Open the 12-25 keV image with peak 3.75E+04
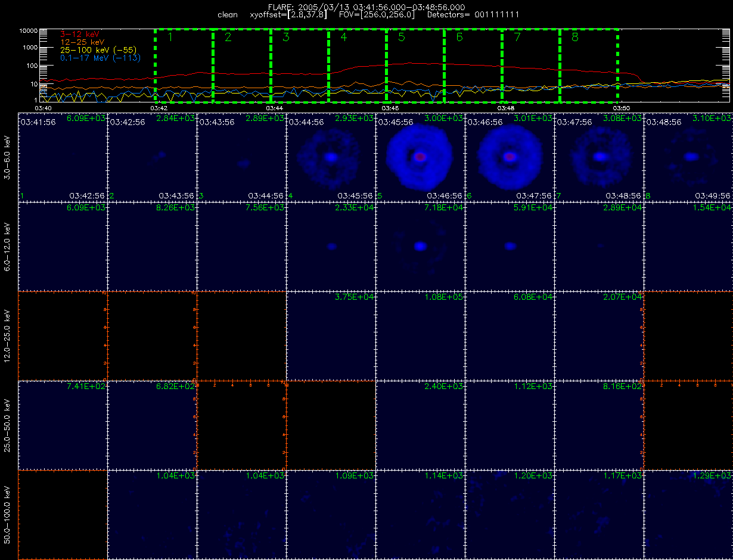 tap(331, 335)
